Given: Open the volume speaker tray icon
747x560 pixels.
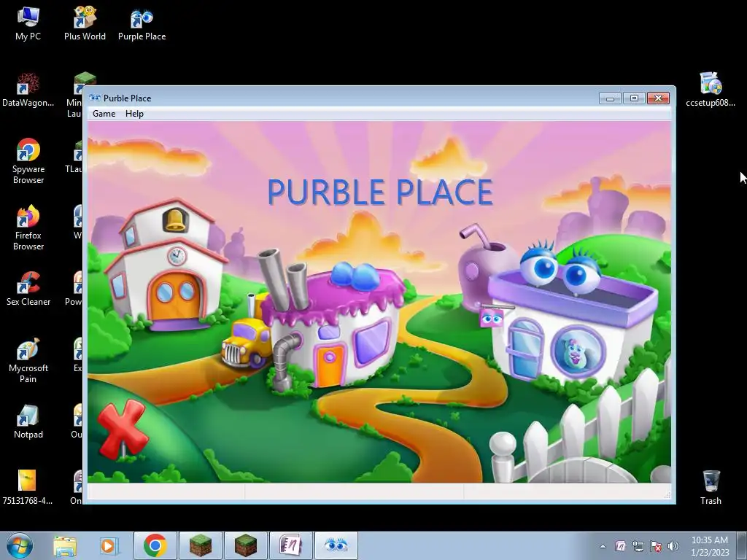Looking at the screenshot, I should click(x=673, y=546).
